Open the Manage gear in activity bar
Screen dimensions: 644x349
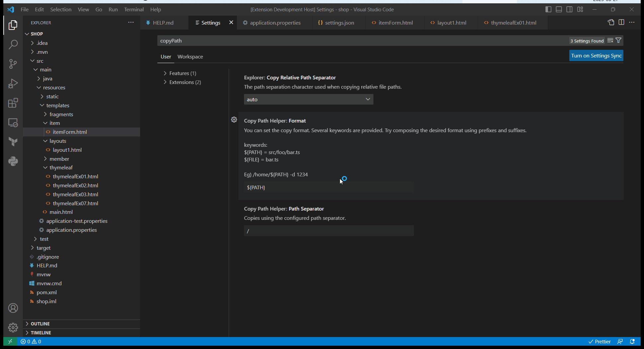13,327
